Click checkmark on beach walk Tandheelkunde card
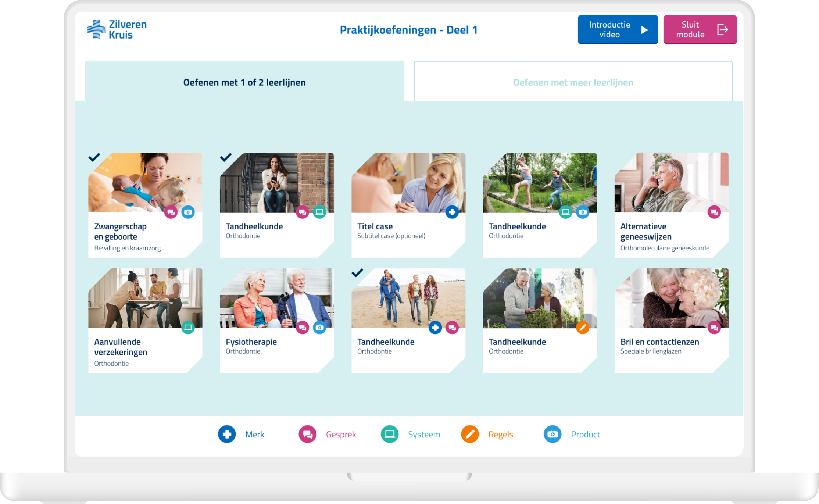Image resolution: width=819 pixels, height=504 pixels. click(x=357, y=273)
